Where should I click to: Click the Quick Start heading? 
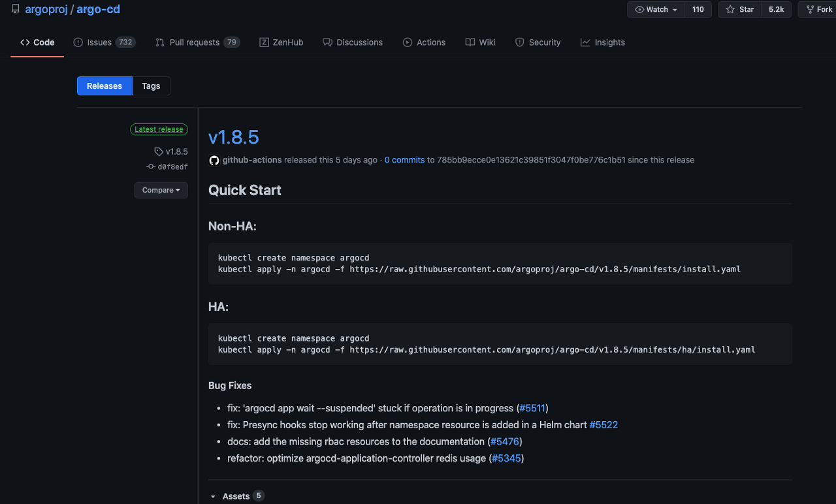click(245, 190)
